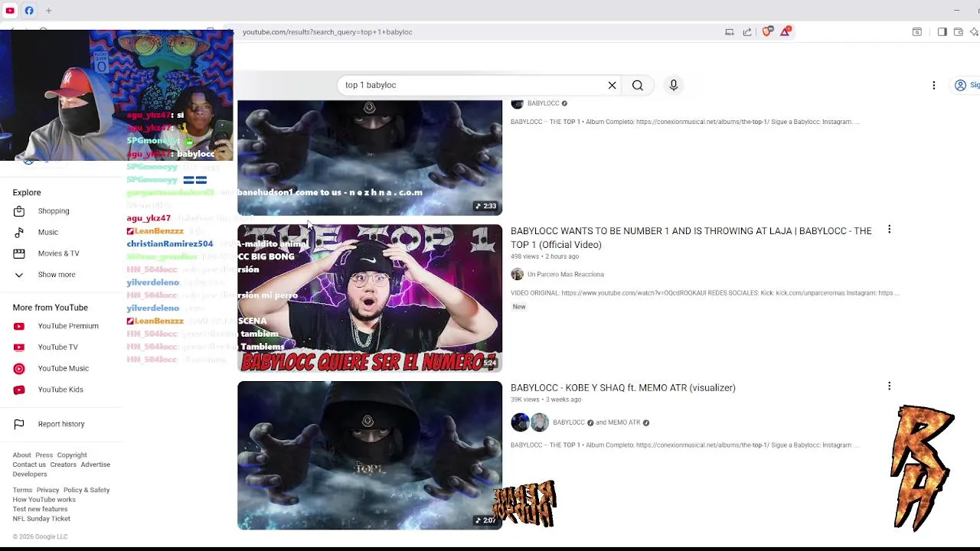Click the YouTube Kids logo icon
Viewport: 980px width, 551px height.
coord(19,390)
